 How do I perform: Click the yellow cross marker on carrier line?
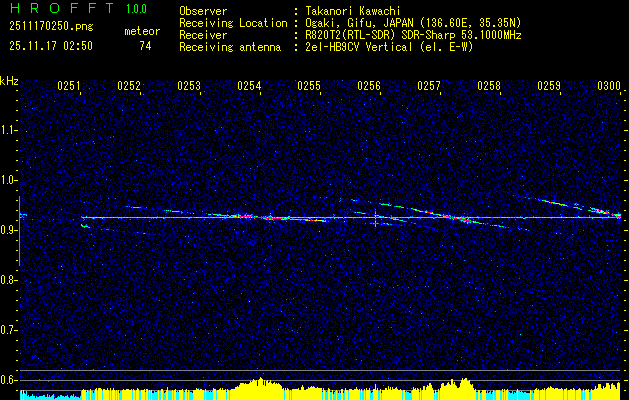pos(375,218)
